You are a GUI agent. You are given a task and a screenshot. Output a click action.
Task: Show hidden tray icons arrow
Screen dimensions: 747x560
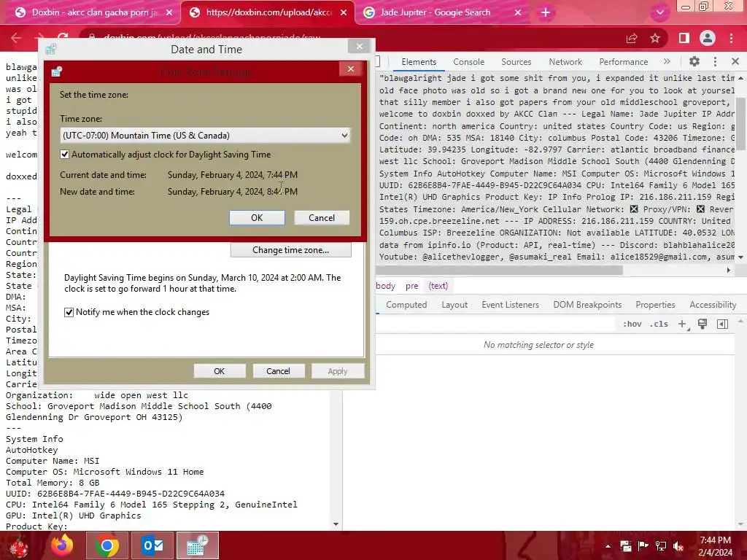608,546
